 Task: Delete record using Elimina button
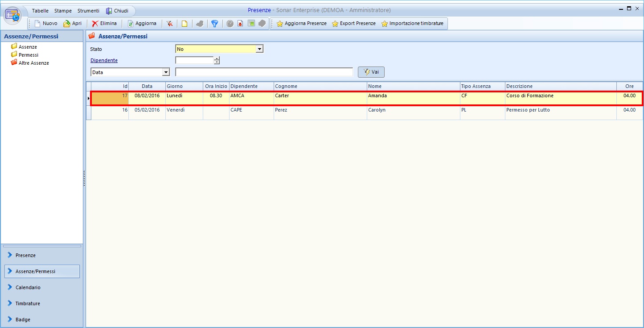[104, 24]
